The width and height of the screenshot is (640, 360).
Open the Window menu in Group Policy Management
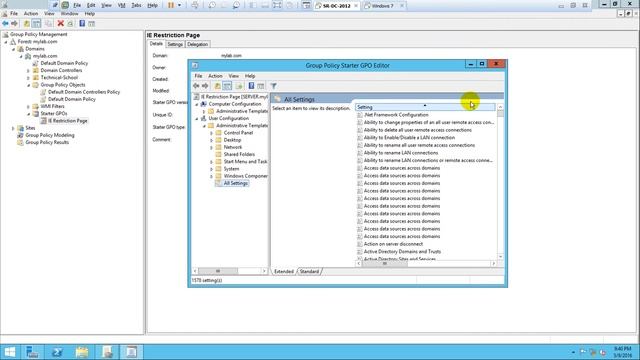[x=69, y=13]
